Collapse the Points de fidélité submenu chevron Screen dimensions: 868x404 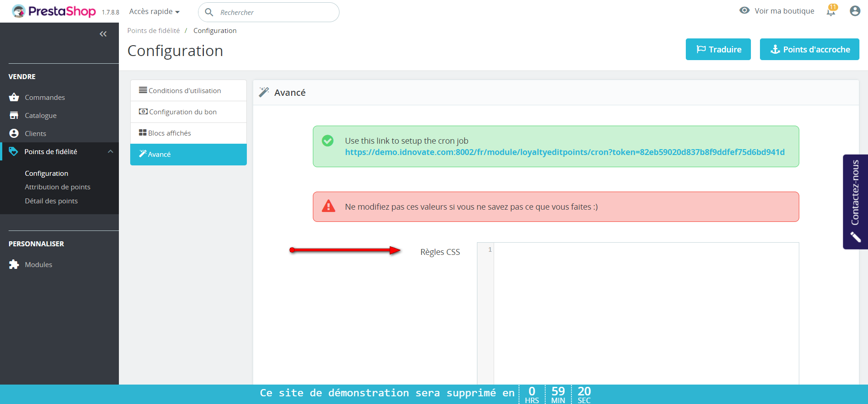pos(110,151)
